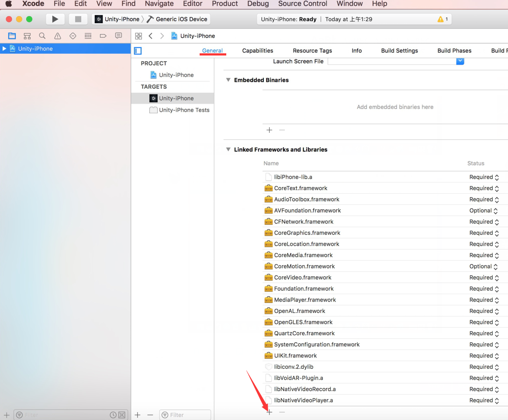The width and height of the screenshot is (508, 420).
Task: Switch to the Info tab
Action: click(x=357, y=51)
